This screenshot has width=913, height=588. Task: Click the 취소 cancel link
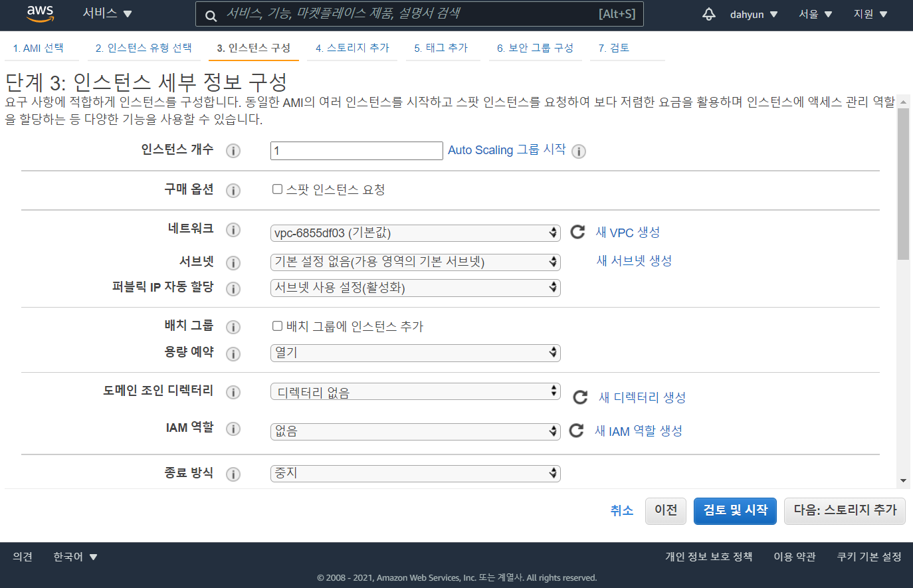point(622,510)
